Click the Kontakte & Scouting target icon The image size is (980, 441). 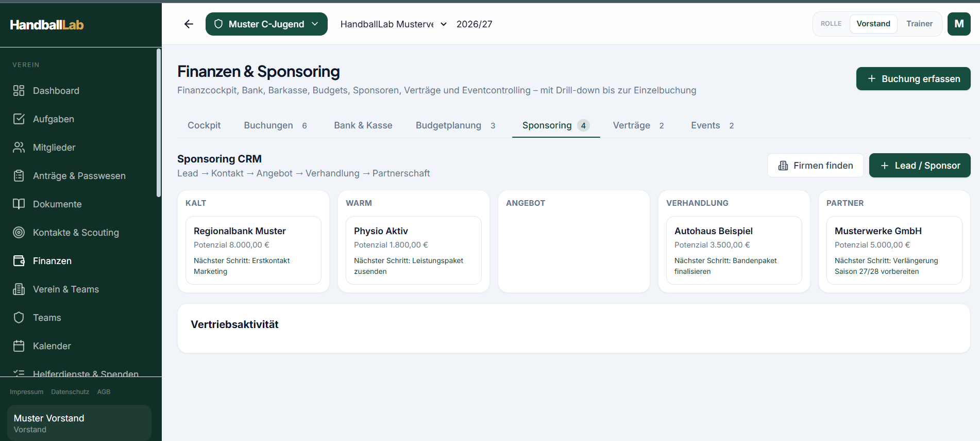click(x=19, y=233)
